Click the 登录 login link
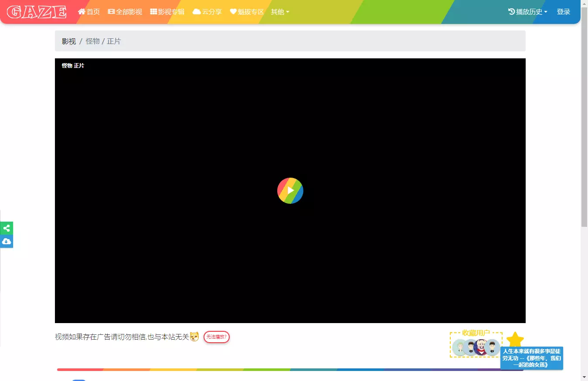The image size is (588, 381). pos(563,12)
